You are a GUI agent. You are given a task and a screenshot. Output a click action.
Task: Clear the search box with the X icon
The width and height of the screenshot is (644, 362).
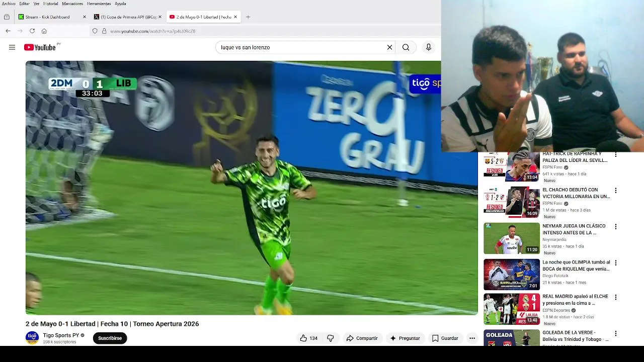point(389,47)
